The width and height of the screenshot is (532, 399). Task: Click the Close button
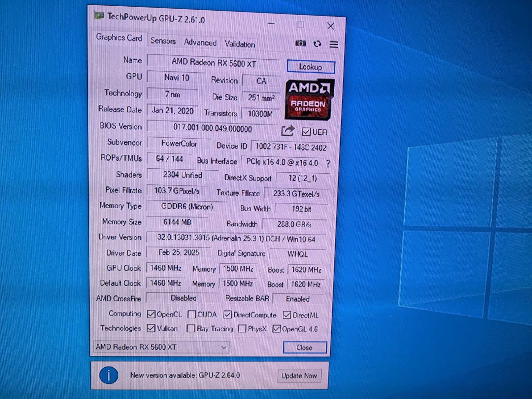click(305, 348)
